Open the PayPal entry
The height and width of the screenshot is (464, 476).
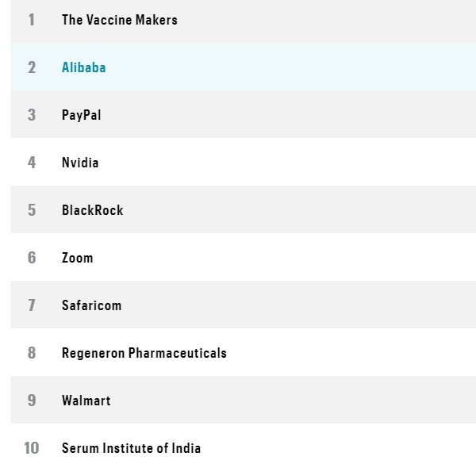coord(81,115)
